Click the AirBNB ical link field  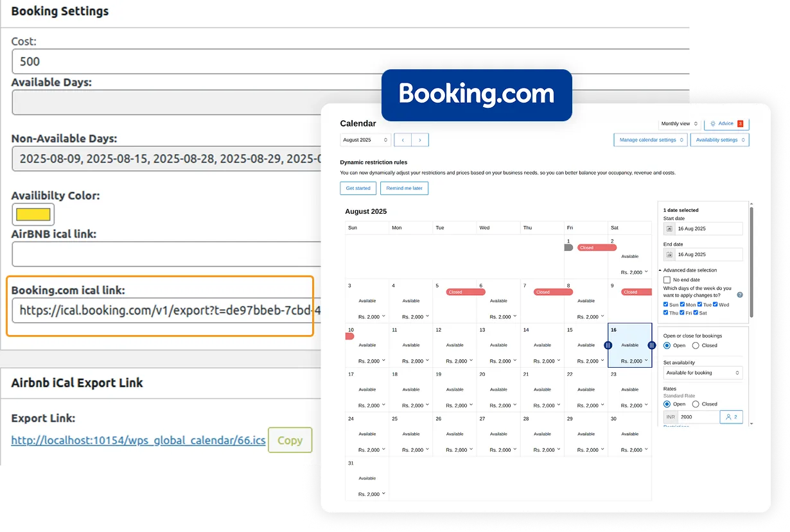(166, 254)
